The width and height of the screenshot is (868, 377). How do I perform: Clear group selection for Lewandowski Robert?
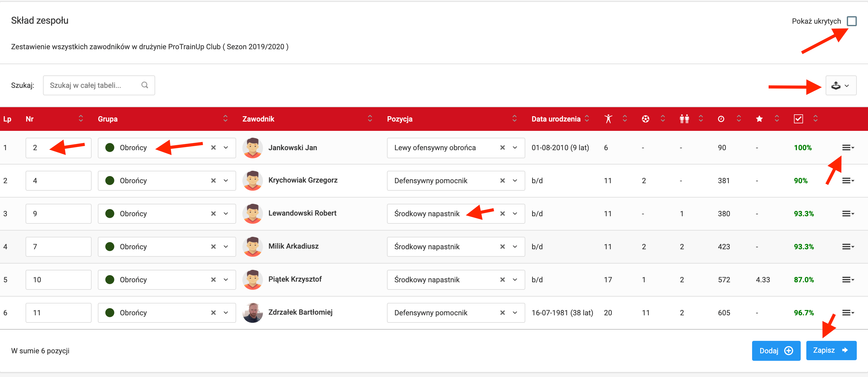click(213, 214)
